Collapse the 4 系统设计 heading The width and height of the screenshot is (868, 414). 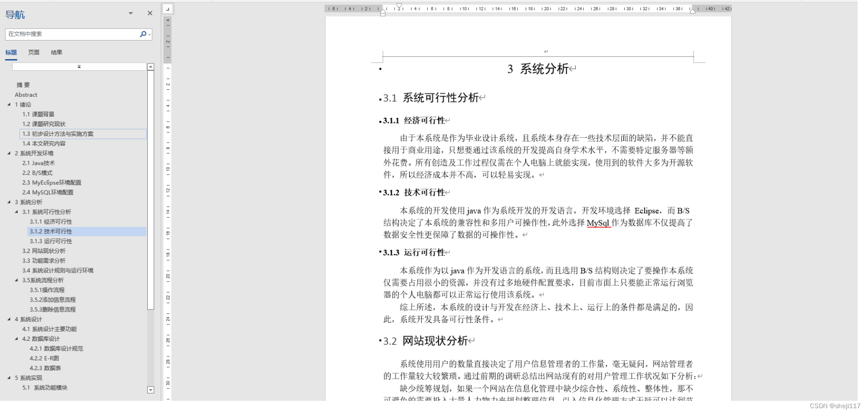(x=9, y=319)
